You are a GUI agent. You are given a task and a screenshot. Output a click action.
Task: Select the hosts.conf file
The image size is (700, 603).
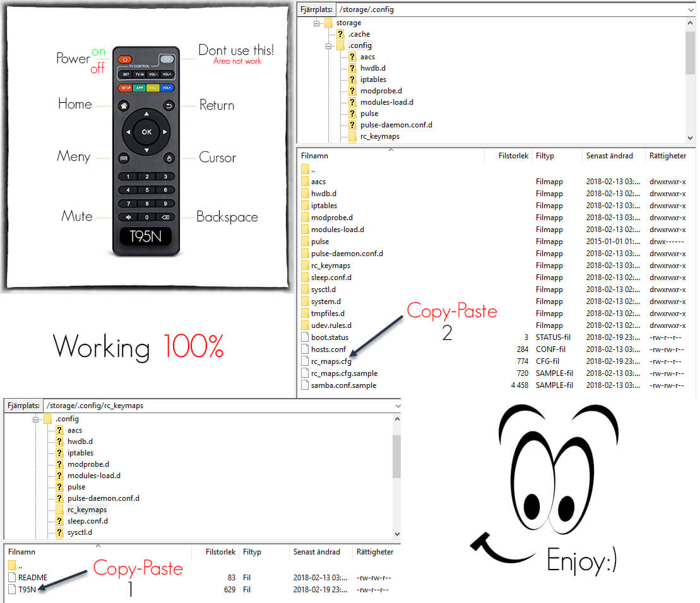(x=328, y=349)
